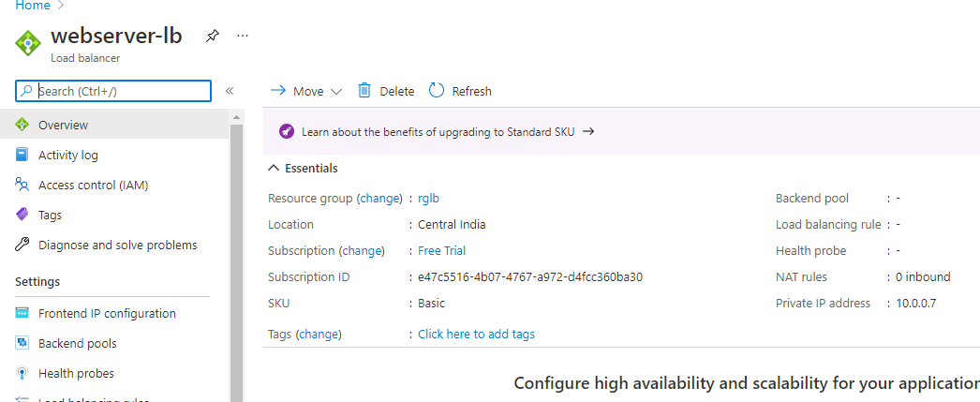Select the Subscription ID value text
The height and width of the screenshot is (402, 980).
530,277
